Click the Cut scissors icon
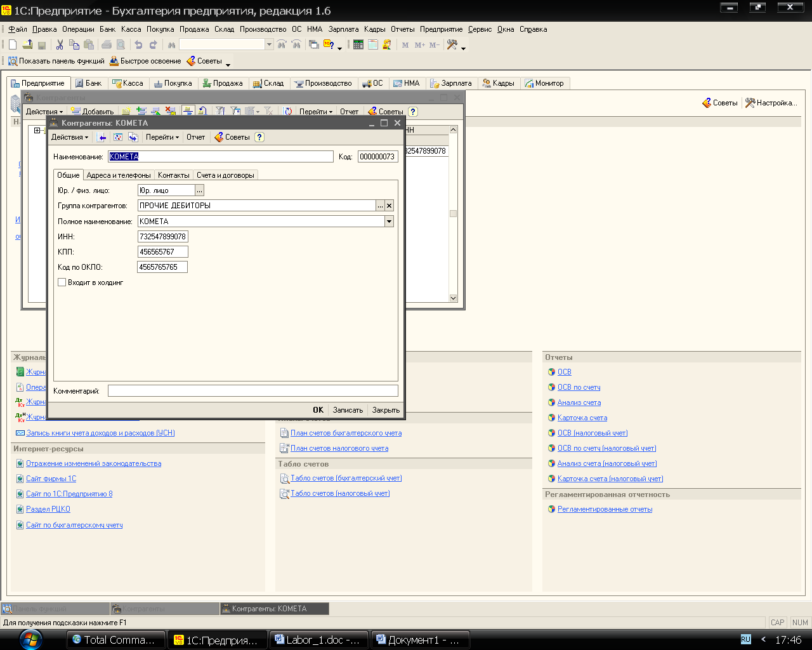The height and width of the screenshot is (650, 812). click(60, 44)
